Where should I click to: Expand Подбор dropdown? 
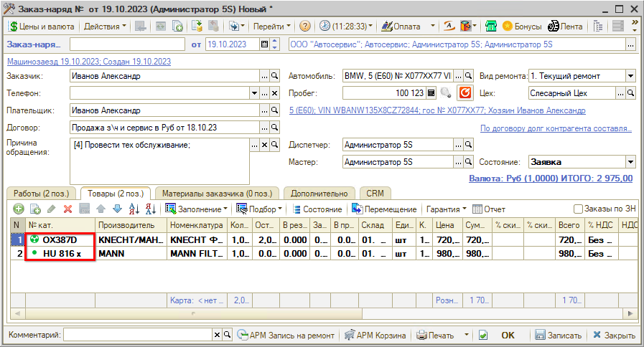click(x=259, y=209)
